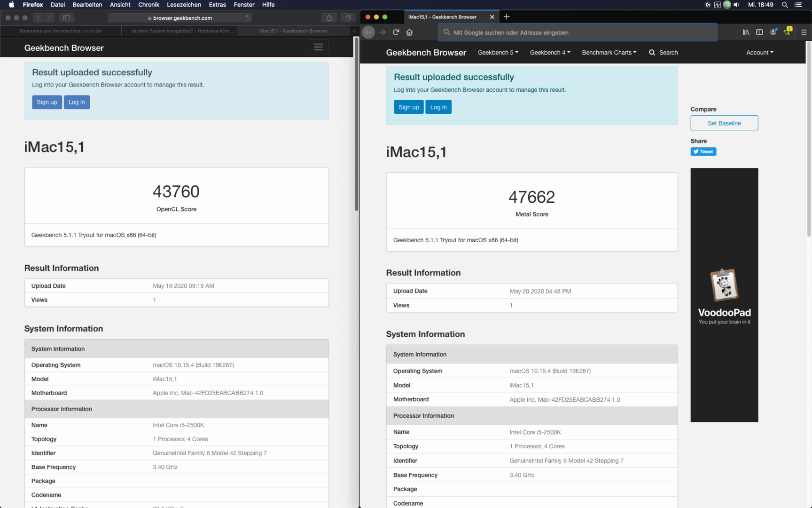Screen dimensions: 812x508
Task: Click the Safari page vertical scrollbar
Action: pos(356,125)
